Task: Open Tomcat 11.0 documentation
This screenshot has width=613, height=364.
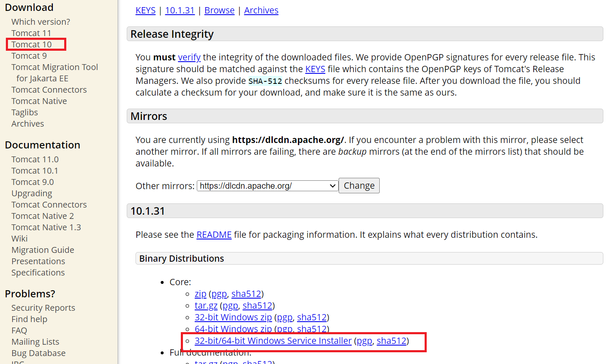Action: point(35,159)
